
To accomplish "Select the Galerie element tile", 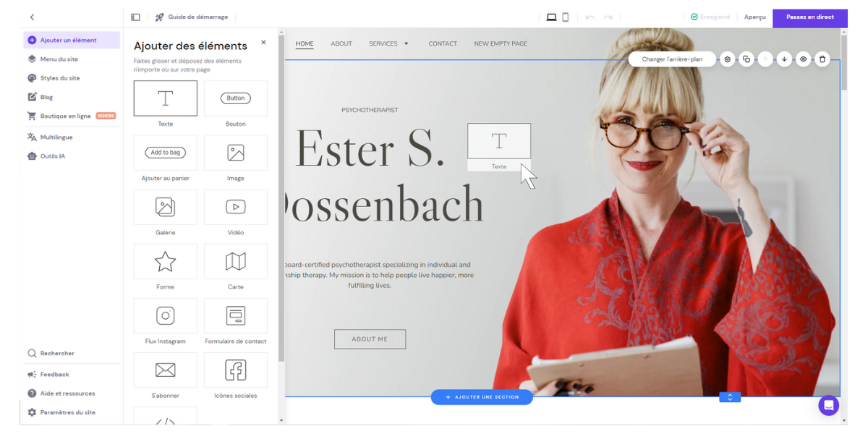I will click(166, 207).
